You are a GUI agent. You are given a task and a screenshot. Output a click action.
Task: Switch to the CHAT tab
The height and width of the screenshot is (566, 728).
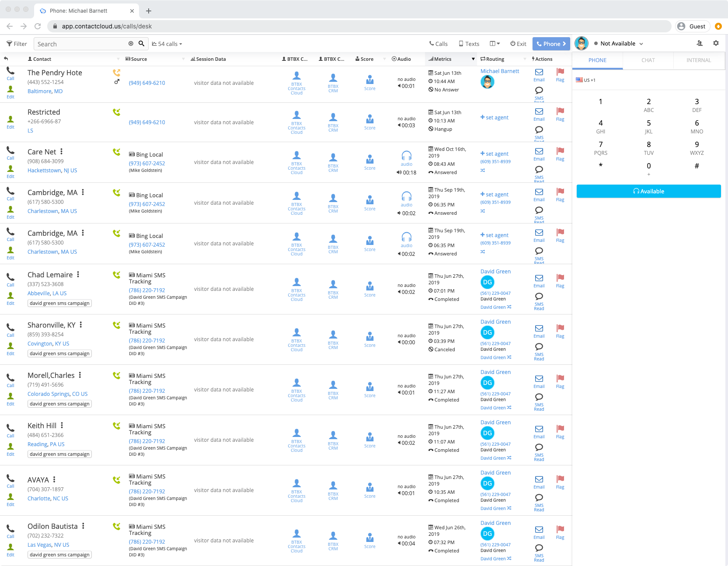648,60
